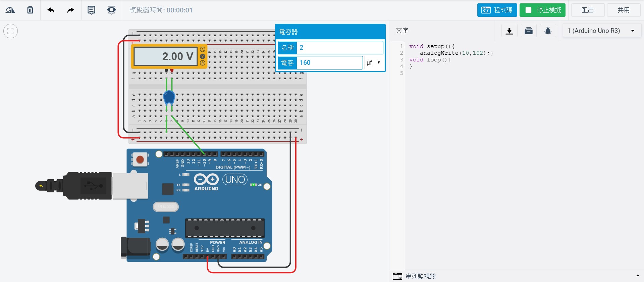
Task: Select multimeter voltage mode V
Action: tap(202, 56)
